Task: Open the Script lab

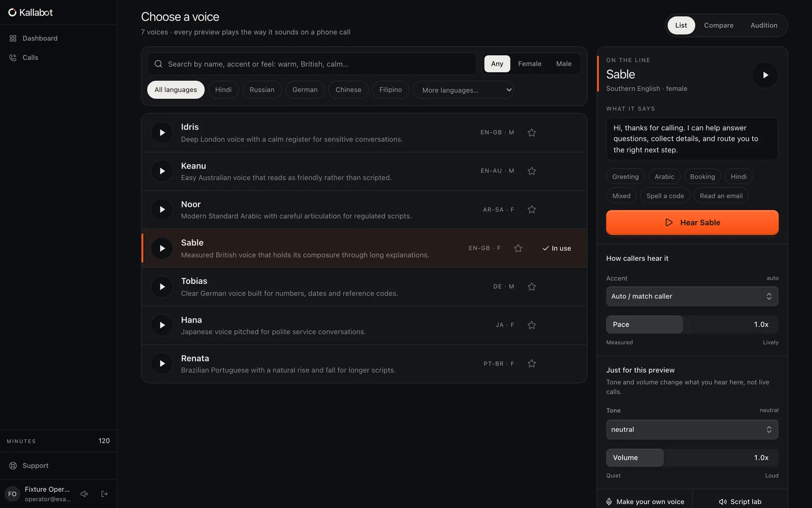Action: point(740,501)
